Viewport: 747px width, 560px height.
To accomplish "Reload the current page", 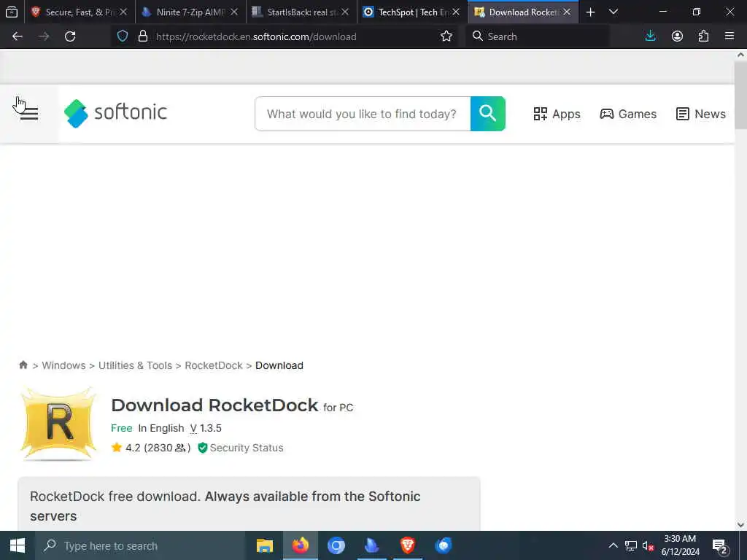I will point(70,36).
